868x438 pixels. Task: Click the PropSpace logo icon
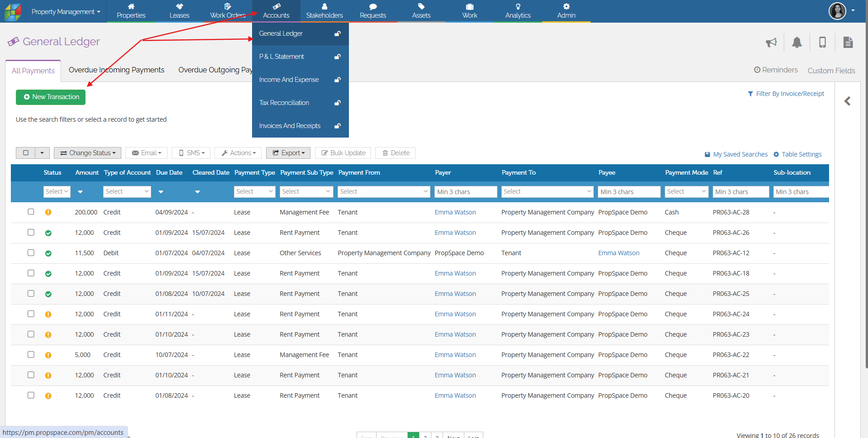coord(13,12)
